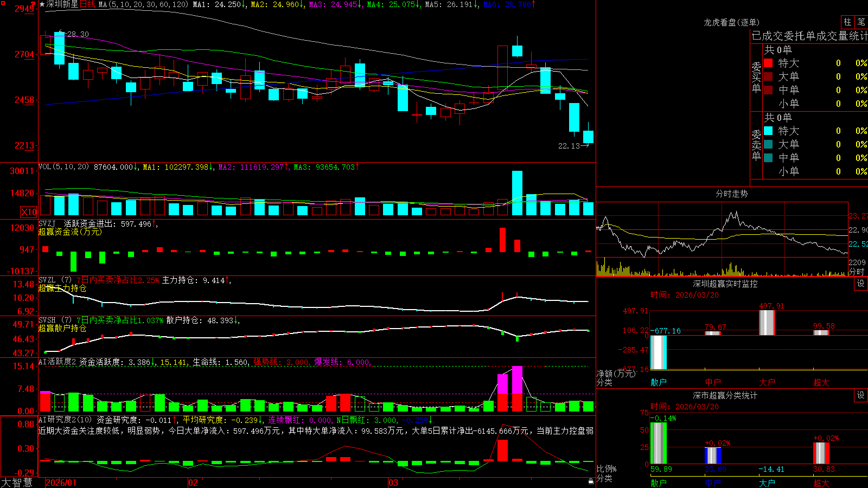Click the 22.13 low price marker
The width and height of the screenshot is (868, 488).
(x=569, y=146)
